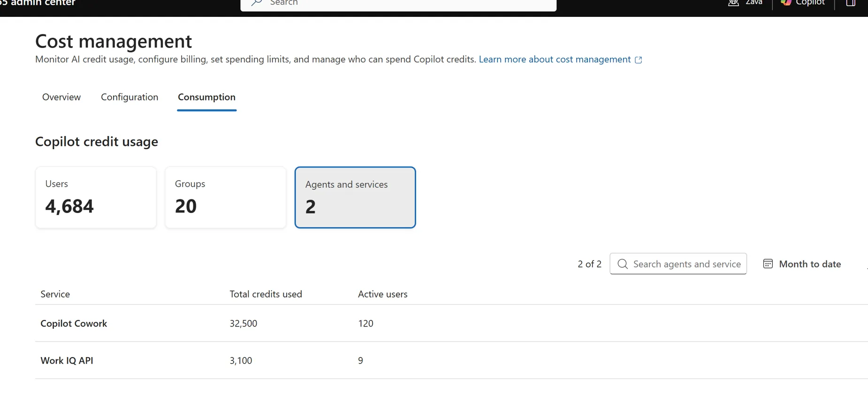This screenshot has width=868, height=403.
Task: Click calendar icon beside Month to date
Action: coord(768,264)
